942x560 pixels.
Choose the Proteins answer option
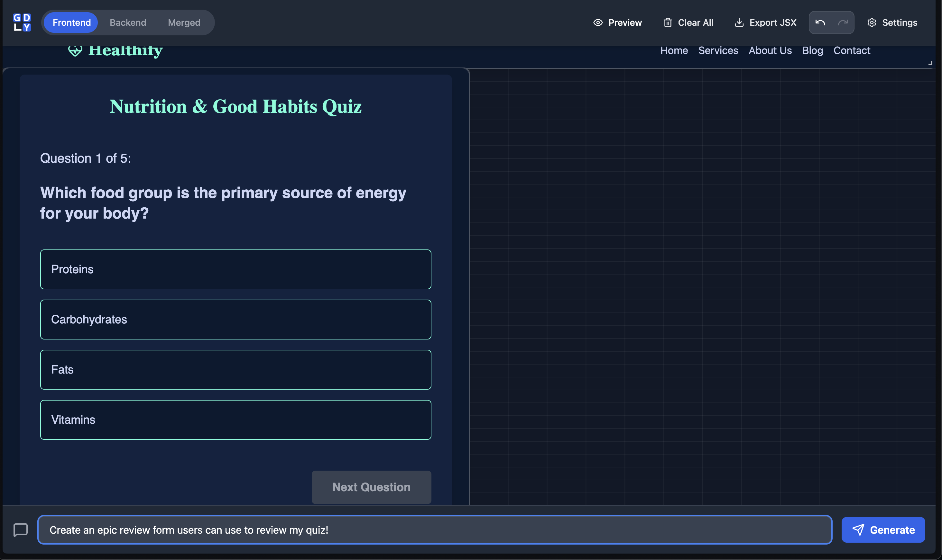(235, 269)
